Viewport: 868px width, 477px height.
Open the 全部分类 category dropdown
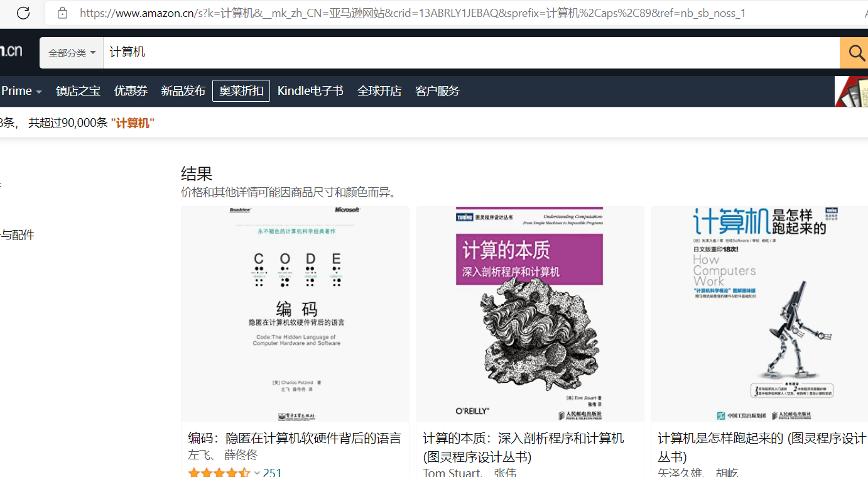pyautogui.click(x=72, y=53)
